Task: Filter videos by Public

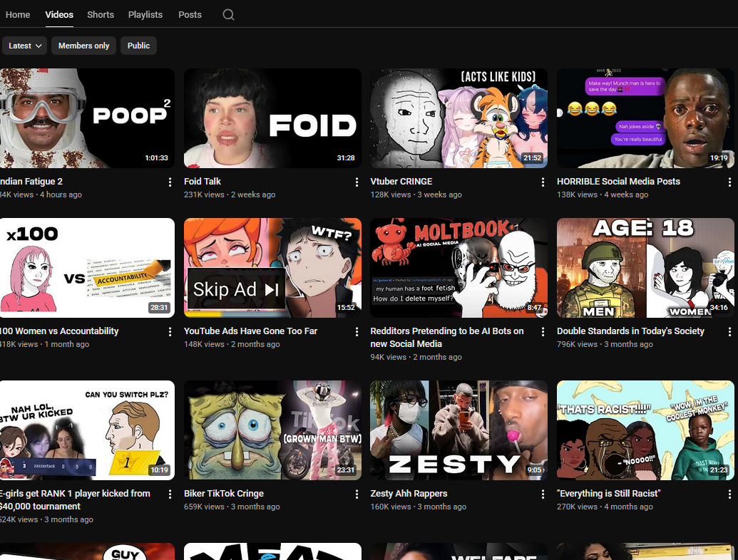Action: click(138, 46)
